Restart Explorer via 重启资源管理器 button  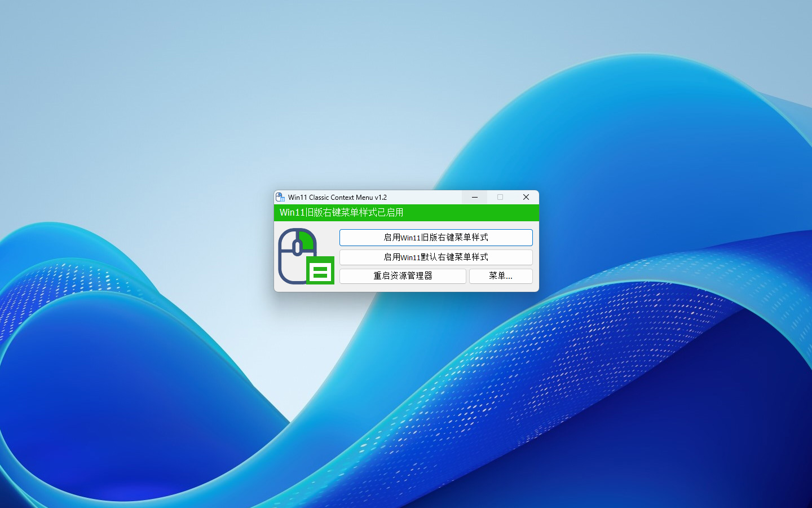403,276
